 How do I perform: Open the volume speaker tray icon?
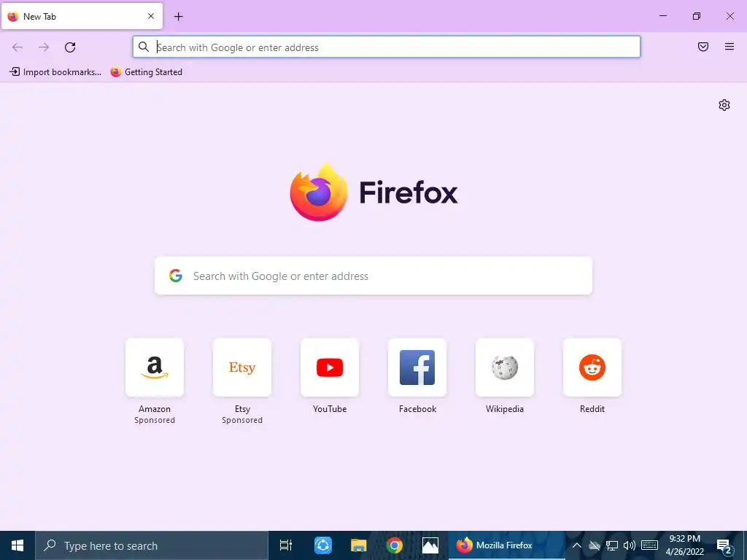pyautogui.click(x=630, y=545)
